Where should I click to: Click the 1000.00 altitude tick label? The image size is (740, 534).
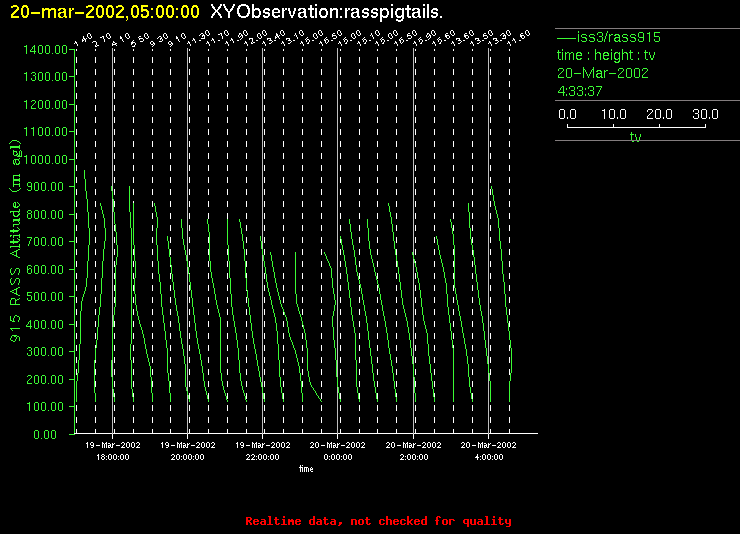click(48, 159)
